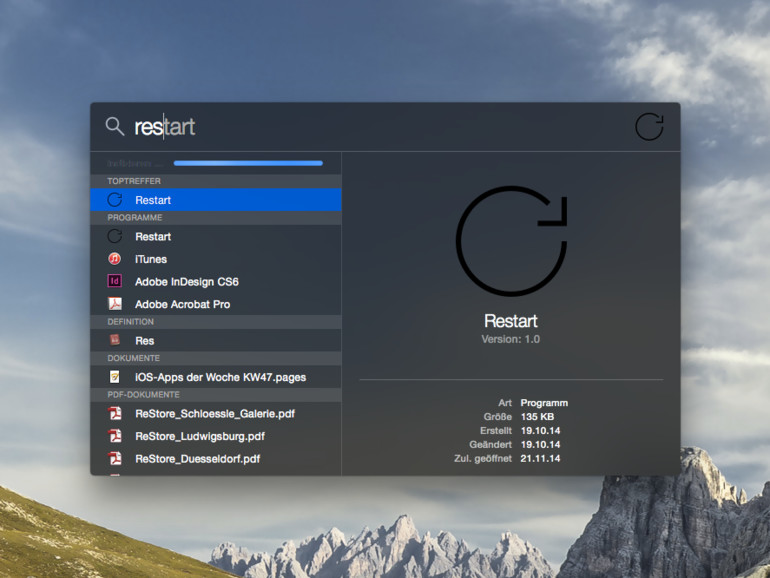Select Adobe Acrobat Pro result
770x578 pixels.
[x=216, y=304]
